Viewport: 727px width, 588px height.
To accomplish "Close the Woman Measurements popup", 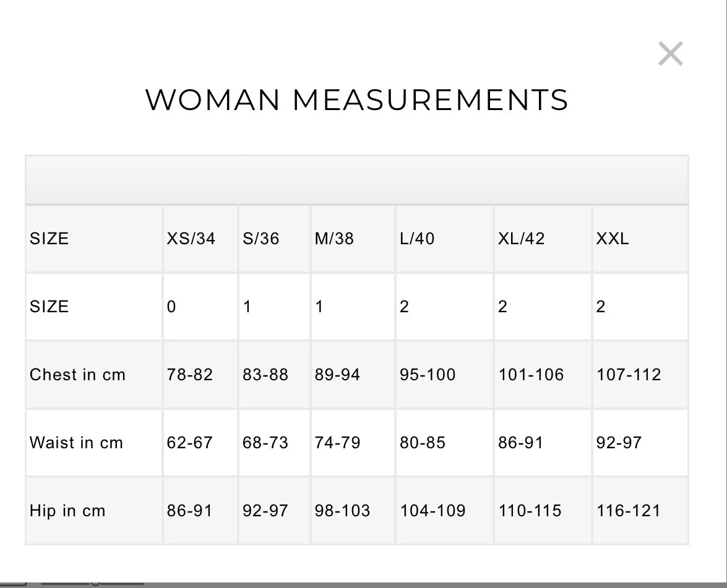I will (670, 54).
